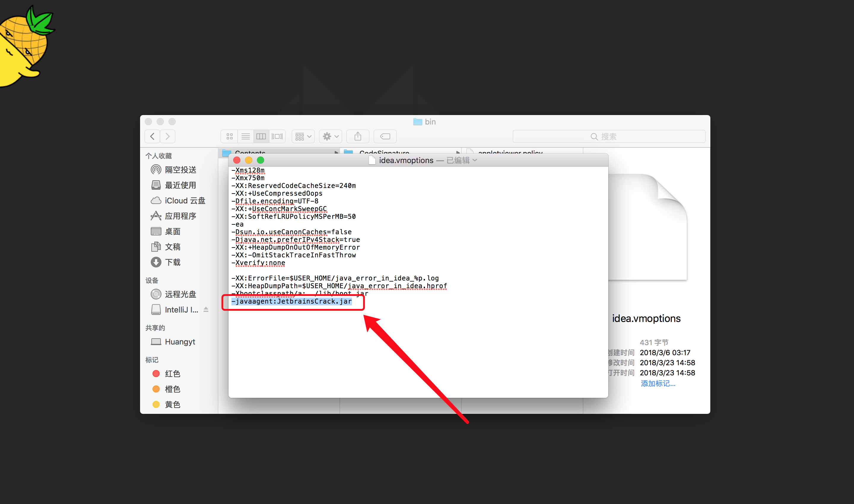Open Downloads (下载) in sidebar
The width and height of the screenshot is (854, 504).
[180, 262]
